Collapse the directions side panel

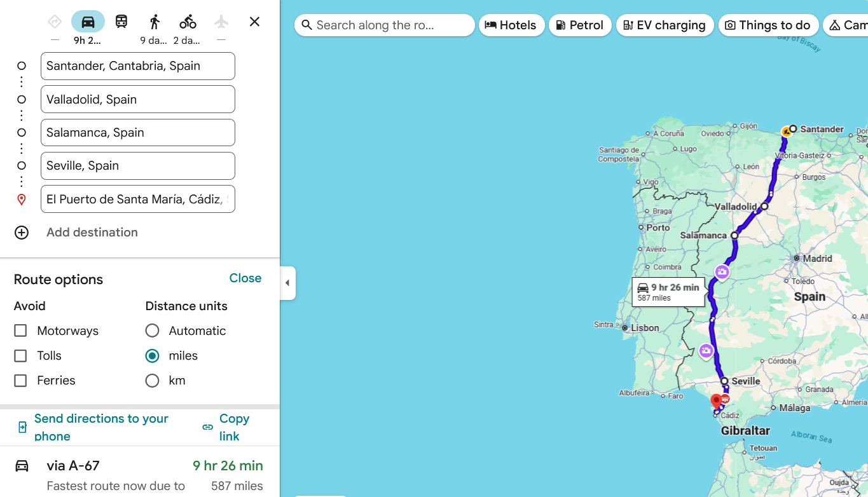pos(287,283)
